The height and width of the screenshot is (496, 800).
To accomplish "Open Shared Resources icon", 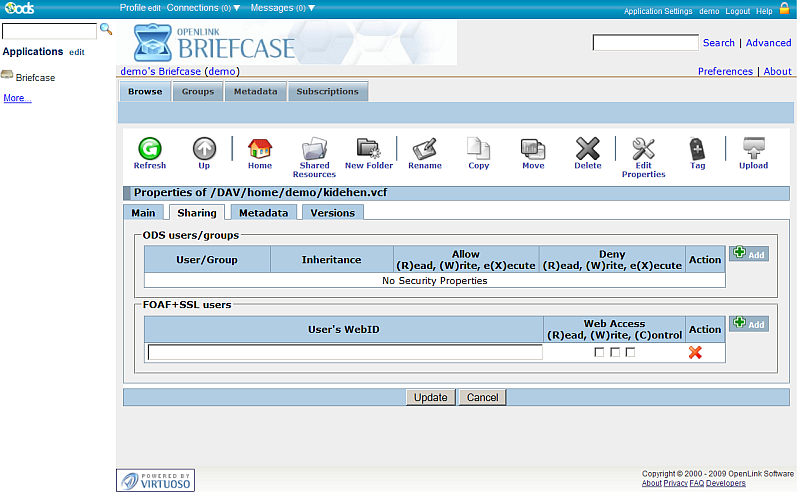I will pyautogui.click(x=314, y=149).
